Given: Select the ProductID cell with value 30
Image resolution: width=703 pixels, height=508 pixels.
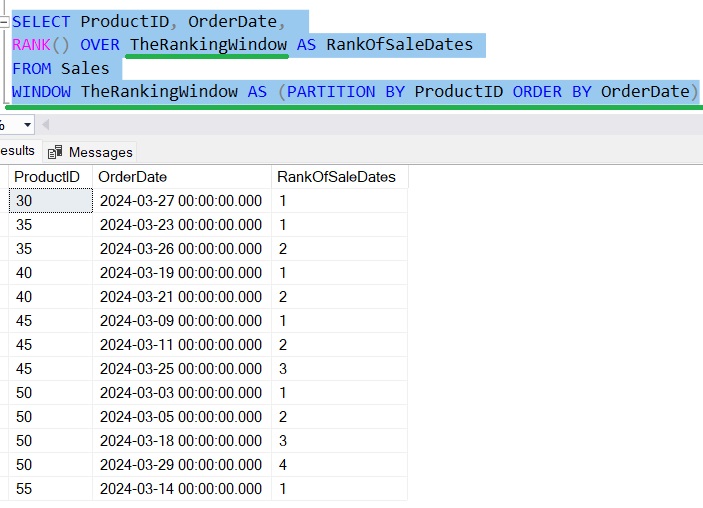Looking at the screenshot, I should [51, 200].
